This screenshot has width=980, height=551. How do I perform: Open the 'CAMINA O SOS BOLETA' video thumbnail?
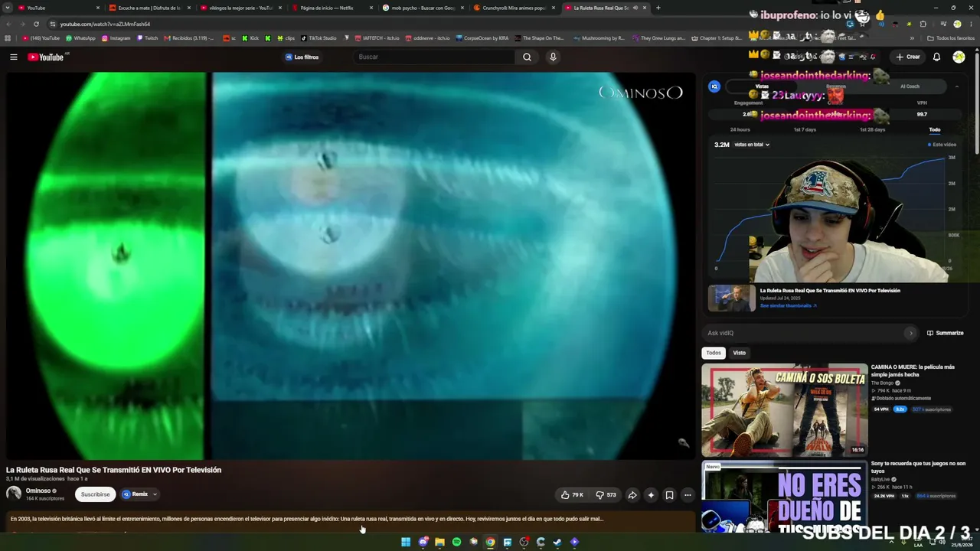click(785, 409)
